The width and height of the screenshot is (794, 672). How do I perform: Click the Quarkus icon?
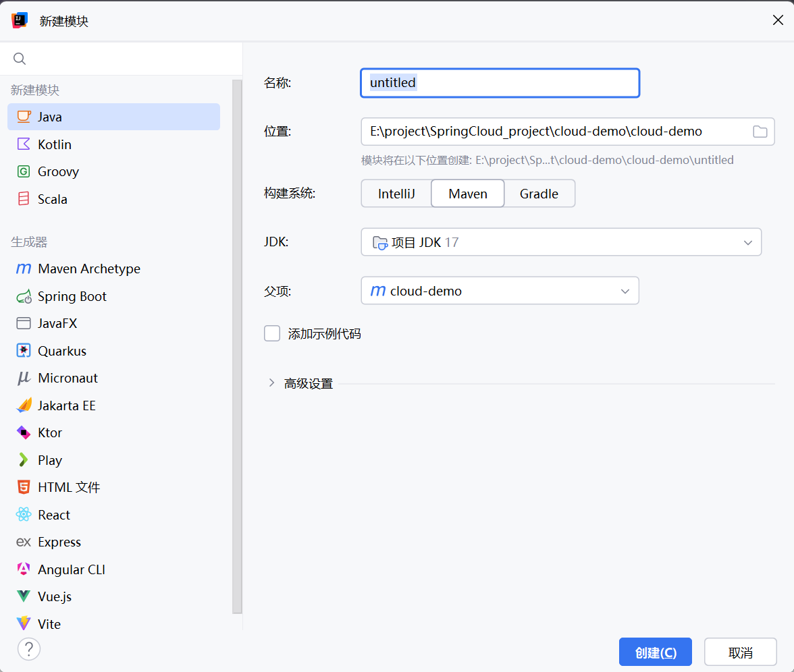pos(24,351)
